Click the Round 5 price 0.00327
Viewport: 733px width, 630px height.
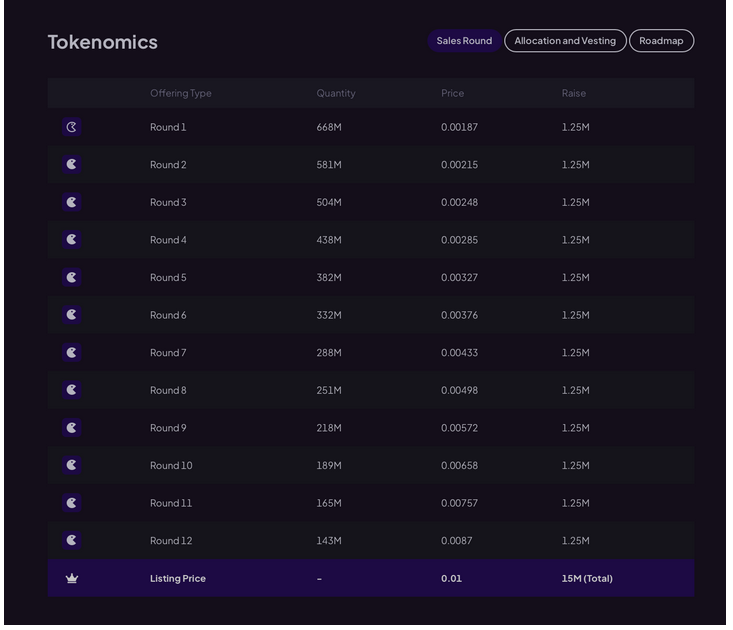[x=459, y=277]
